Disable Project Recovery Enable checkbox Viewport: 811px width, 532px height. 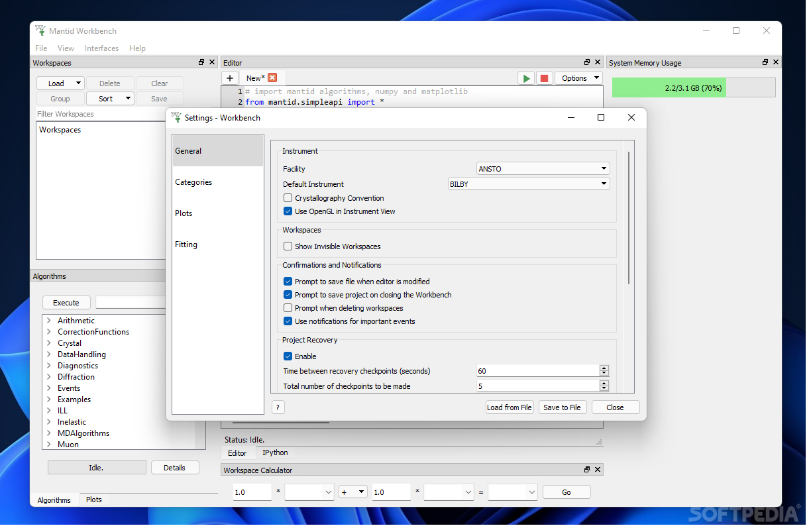click(288, 356)
